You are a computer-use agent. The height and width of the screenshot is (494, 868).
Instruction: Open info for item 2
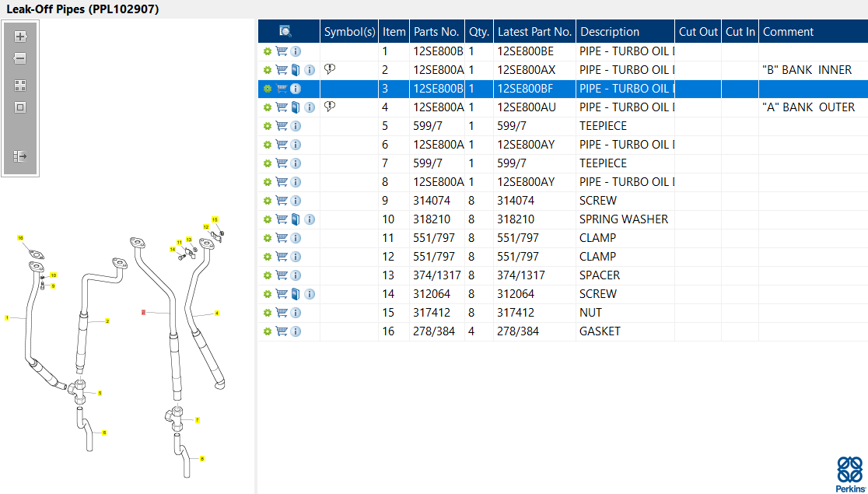click(310, 70)
